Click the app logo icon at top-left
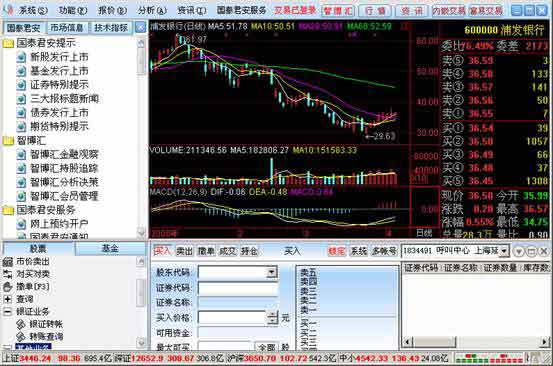 (7, 10)
